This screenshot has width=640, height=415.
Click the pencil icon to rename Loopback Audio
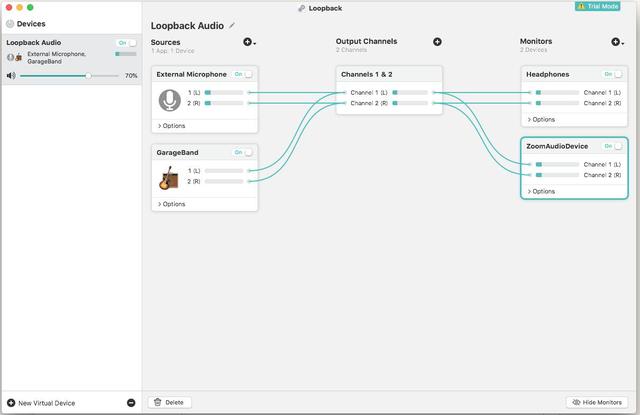tap(232, 26)
